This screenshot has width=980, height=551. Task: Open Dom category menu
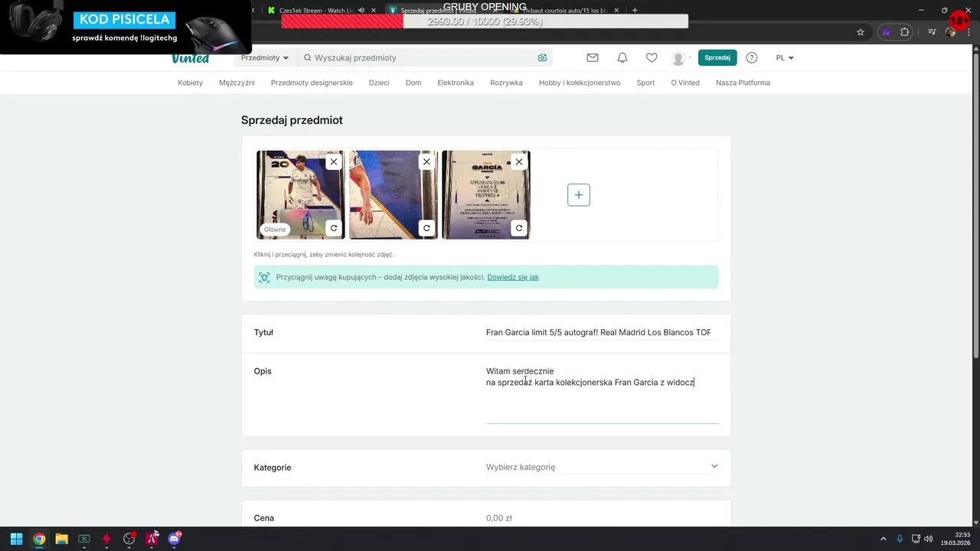click(413, 83)
